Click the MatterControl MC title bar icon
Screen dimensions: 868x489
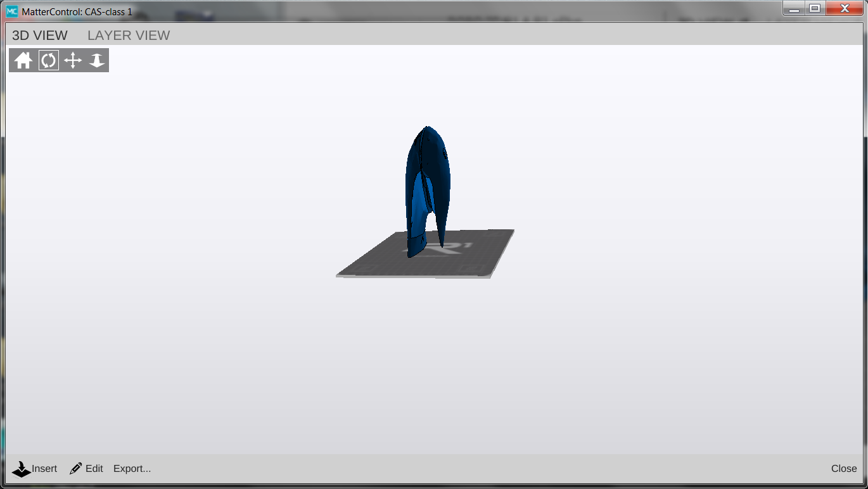coord(12,11)
